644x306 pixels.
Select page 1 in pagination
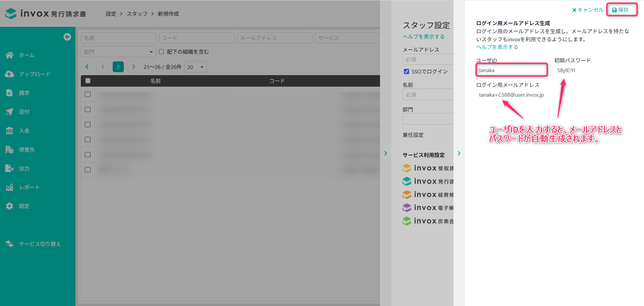click(102, 67)
